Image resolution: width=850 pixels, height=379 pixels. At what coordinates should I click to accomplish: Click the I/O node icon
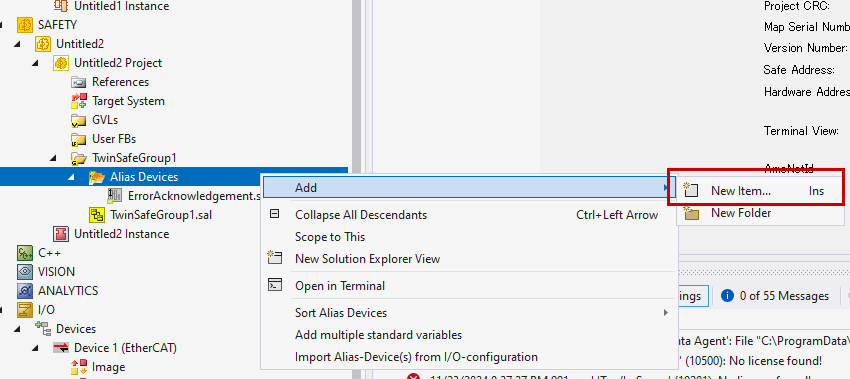25,310
